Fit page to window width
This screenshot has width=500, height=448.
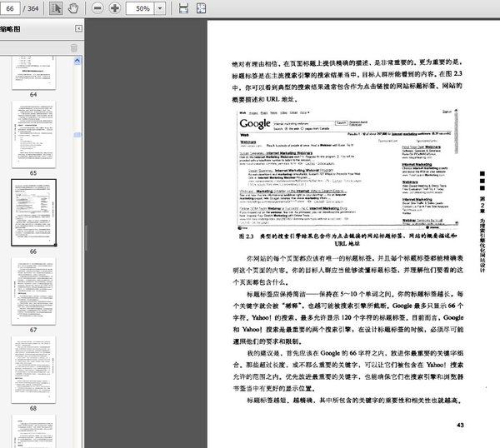(183, 8)
